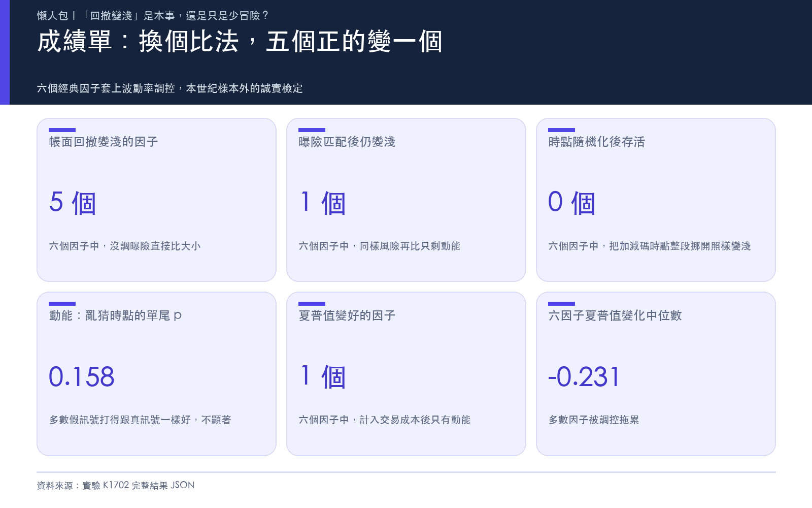Click the note 多數因子被調控拖累
The height and width of the screenshot is (508, 812).
594,420
